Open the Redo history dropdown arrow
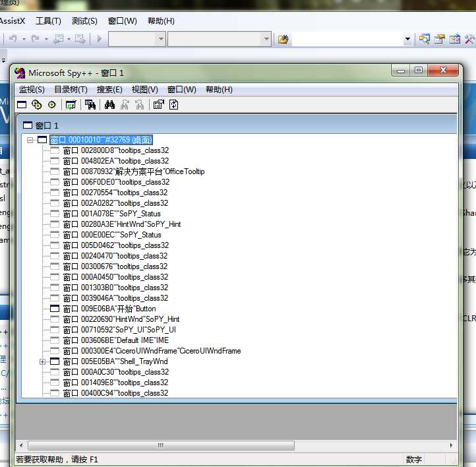This screenshot has height=467, width=476. 46,39
